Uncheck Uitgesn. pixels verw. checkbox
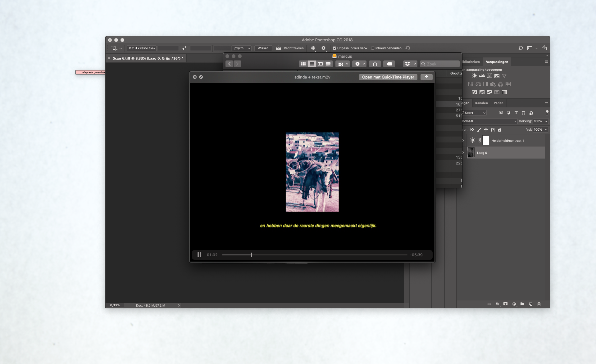 point(334,48)
